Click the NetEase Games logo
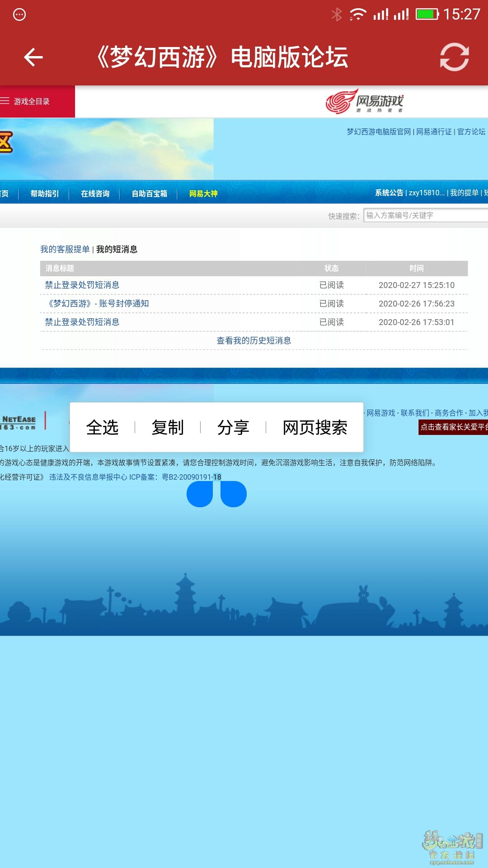Screen dimensions: 488x868 point(364,101)
